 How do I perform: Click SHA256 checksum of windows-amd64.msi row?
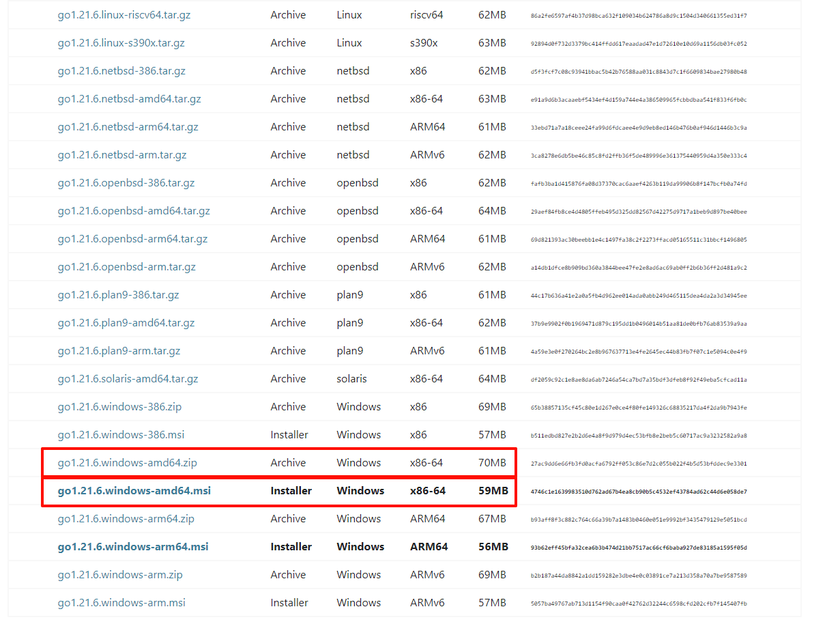coord(639,492)
